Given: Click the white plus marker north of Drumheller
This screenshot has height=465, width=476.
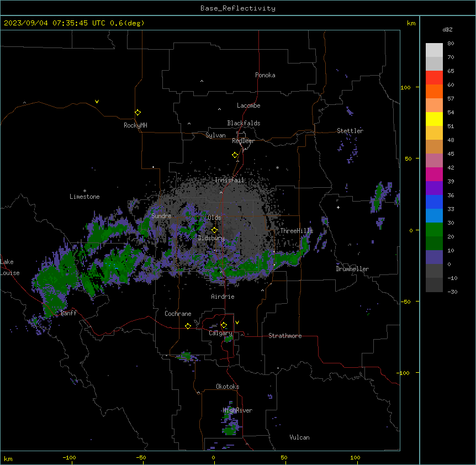Looking at the screenshot, I should click(338, 207).
